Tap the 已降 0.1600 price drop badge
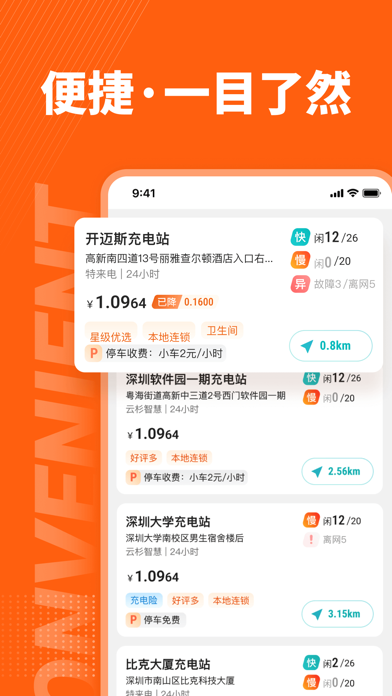392x696 pixels. point(185,302)
